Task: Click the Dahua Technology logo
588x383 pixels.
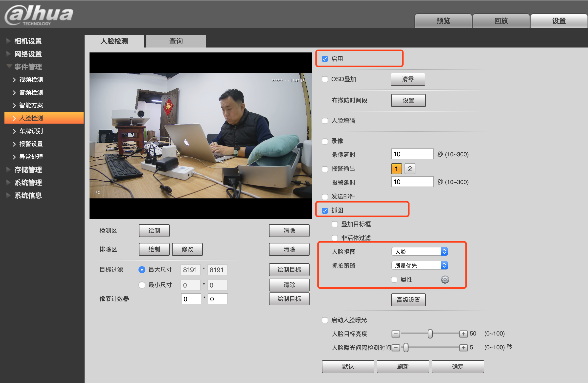Action: pos(39,15)
